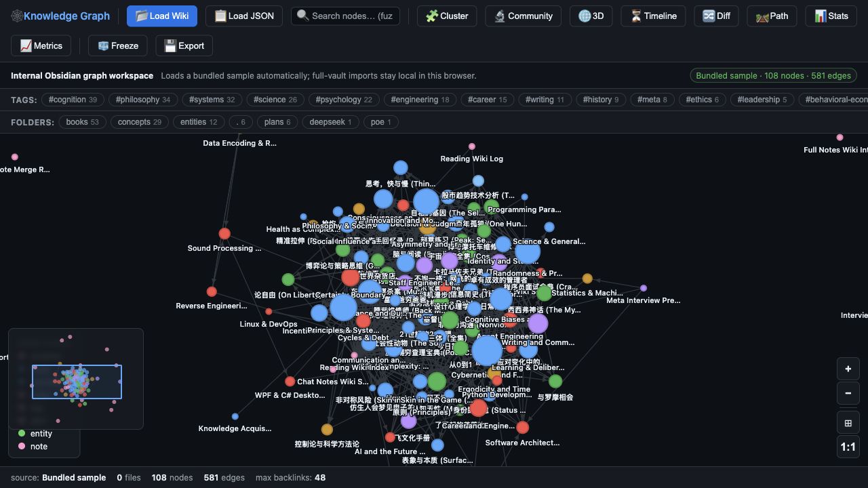Toggle Community detection view
This screenshot has height=488, width=868.
click(523, 16)
